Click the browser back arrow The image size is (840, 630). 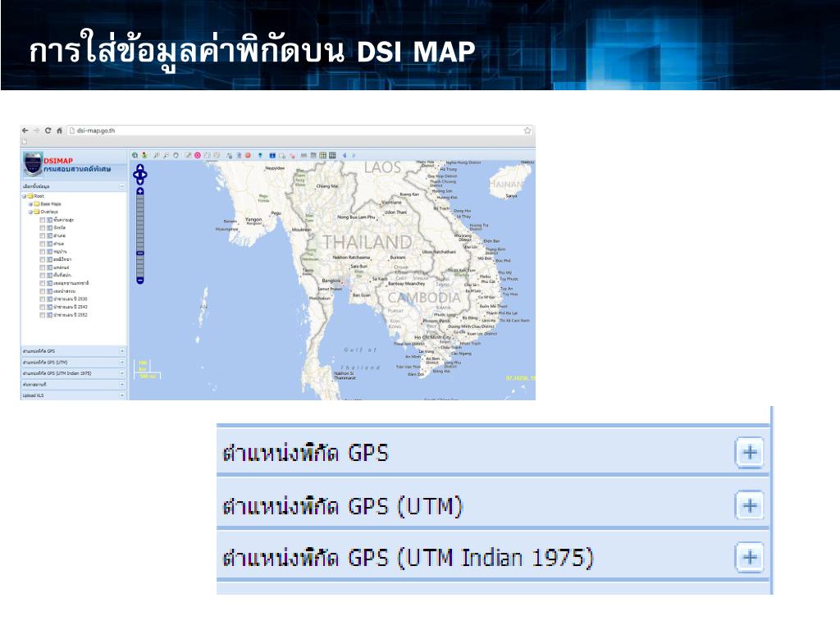[x=25, y=130]
